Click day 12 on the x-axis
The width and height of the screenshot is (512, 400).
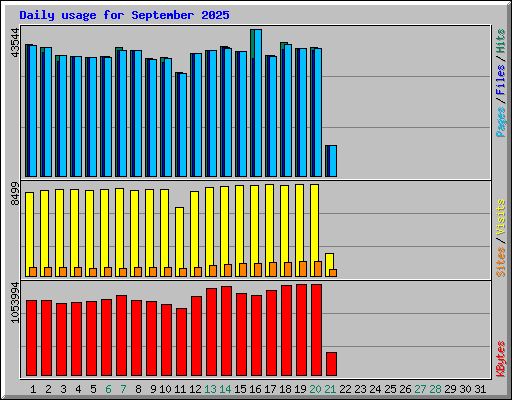click(195, 389)
